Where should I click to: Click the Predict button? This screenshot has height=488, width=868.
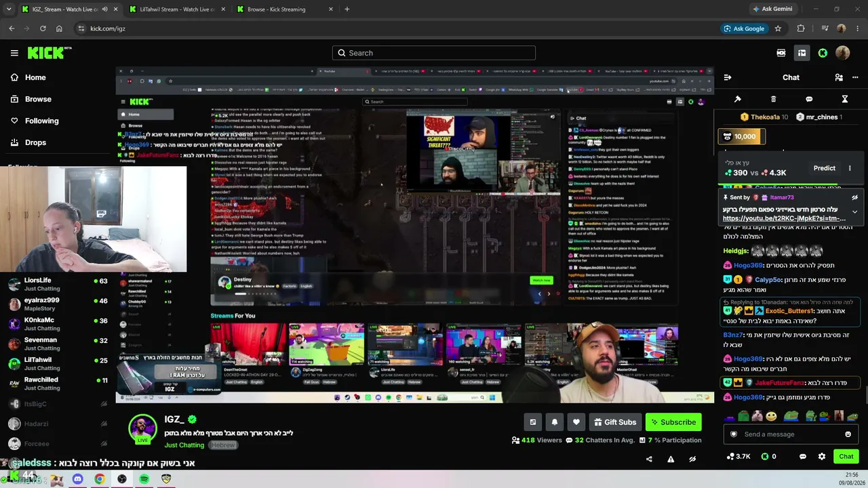[825, 168]
